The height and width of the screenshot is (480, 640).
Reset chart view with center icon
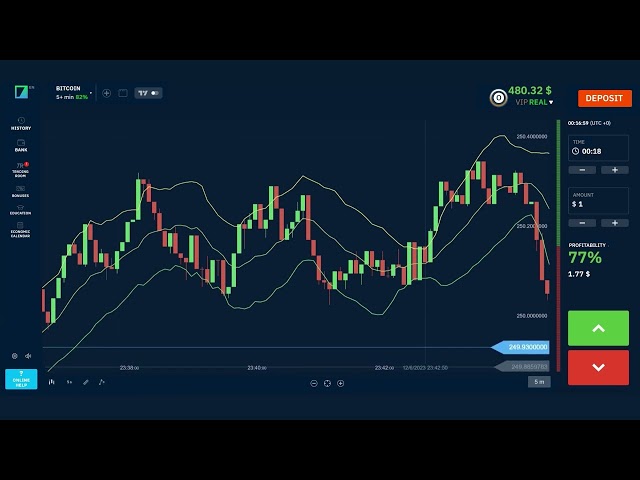(x=327, y=383)
